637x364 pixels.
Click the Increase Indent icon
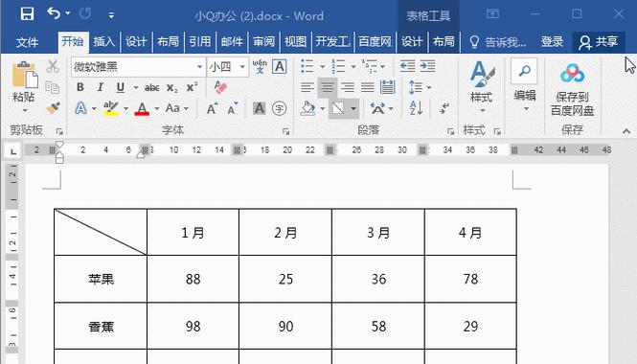[427, 66]
